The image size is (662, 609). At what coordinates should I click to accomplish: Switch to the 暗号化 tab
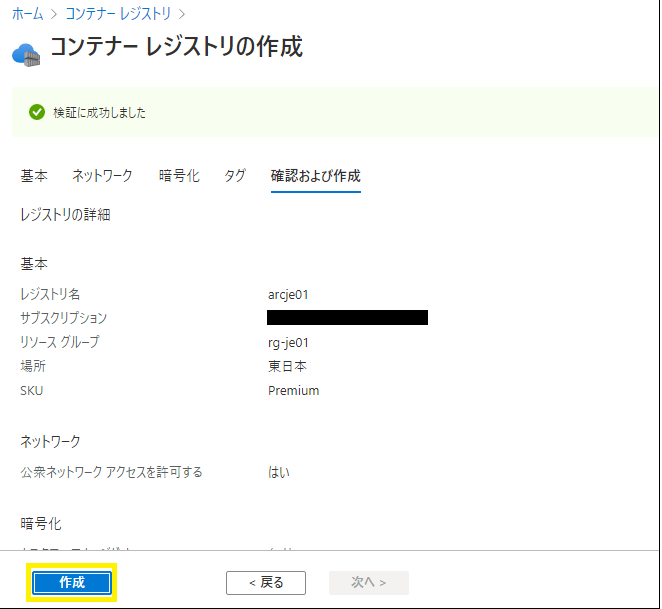click(x=179, y=176)
